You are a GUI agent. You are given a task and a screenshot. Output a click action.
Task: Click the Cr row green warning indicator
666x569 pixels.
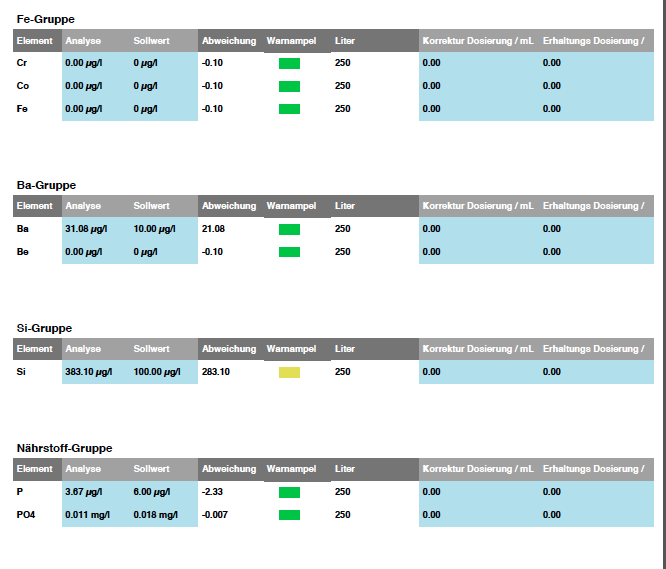[289, 63]
